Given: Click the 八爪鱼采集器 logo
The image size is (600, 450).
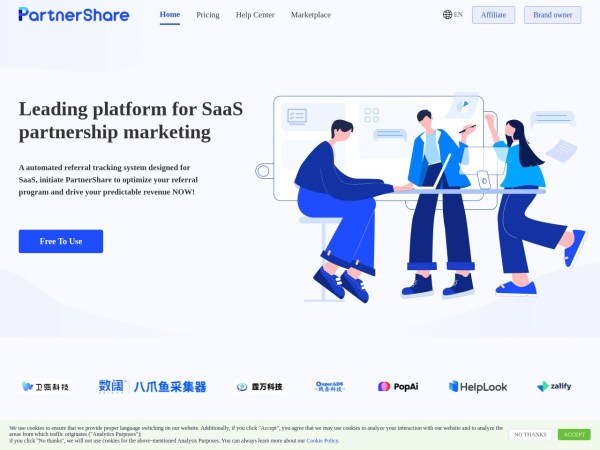Looking at the screenshot, I should click(x=152, y=386).
